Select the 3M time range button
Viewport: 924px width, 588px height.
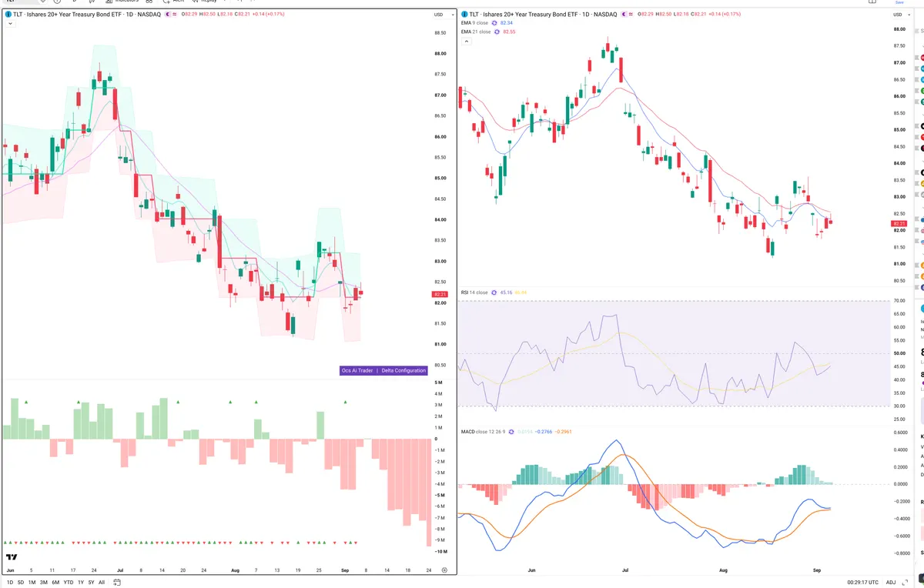click(43, 583)
